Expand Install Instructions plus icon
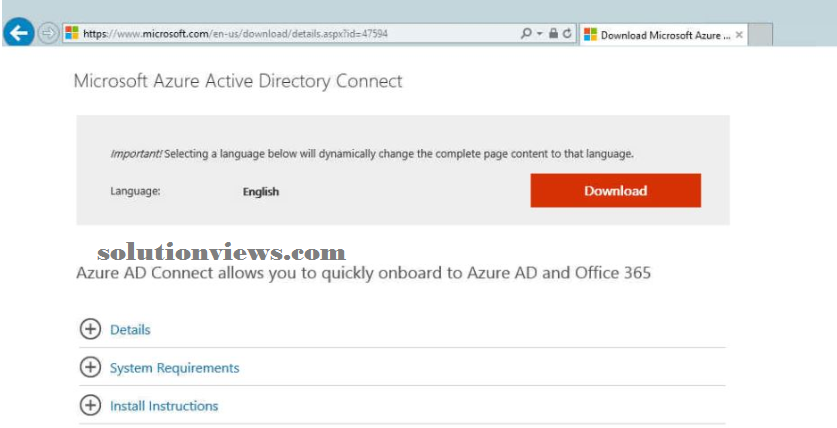This screenshot has height=428, width=837. pyautogui.click(x=90, y=406)
